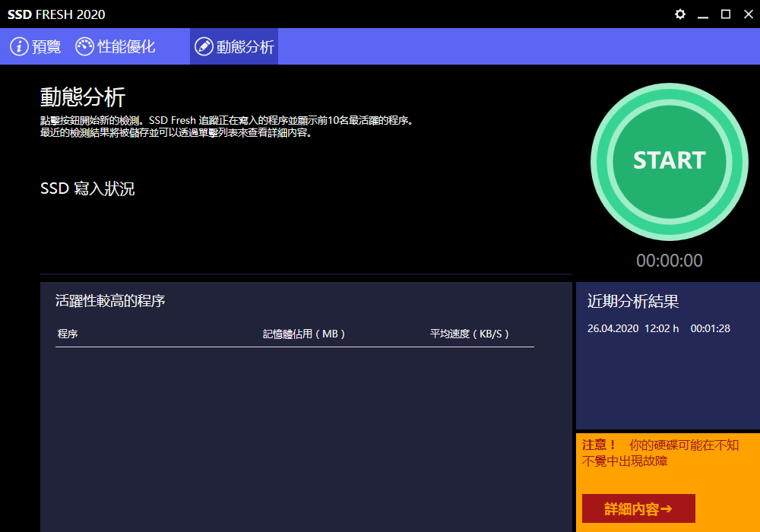Switch to the 預覽 tab
The width and height of the screenshot is (760, 532).
pos(46,47)
